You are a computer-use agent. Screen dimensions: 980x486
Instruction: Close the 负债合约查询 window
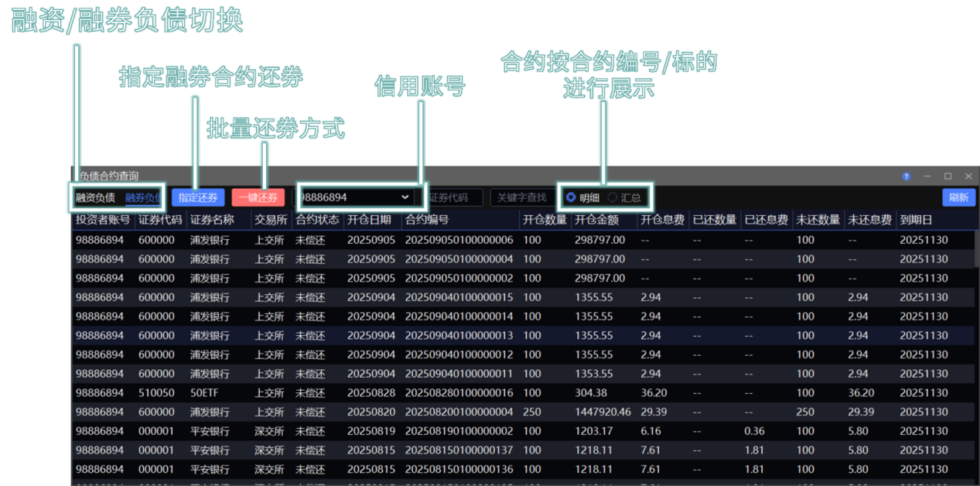pos(968,176)
